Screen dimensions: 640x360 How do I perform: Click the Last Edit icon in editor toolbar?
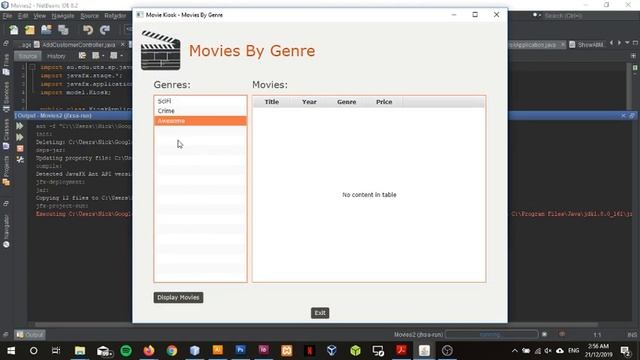click(82, 56)
